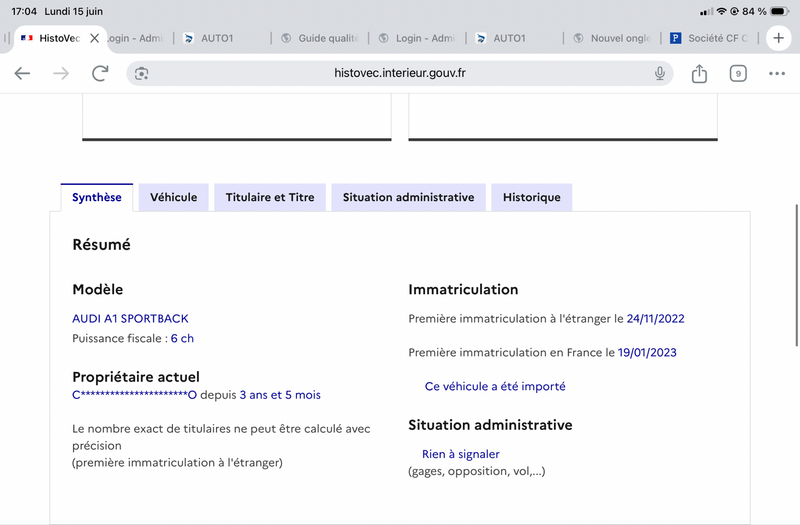
Task: Open the share sheet icon
Action: pos(699,73)
